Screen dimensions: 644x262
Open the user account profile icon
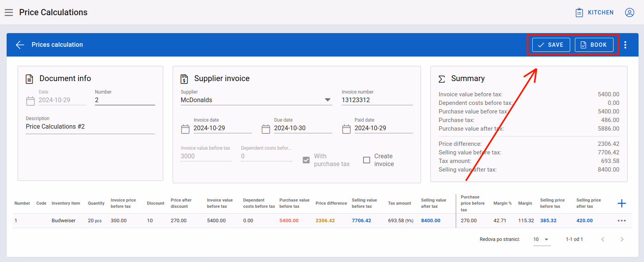click(630, 12)
